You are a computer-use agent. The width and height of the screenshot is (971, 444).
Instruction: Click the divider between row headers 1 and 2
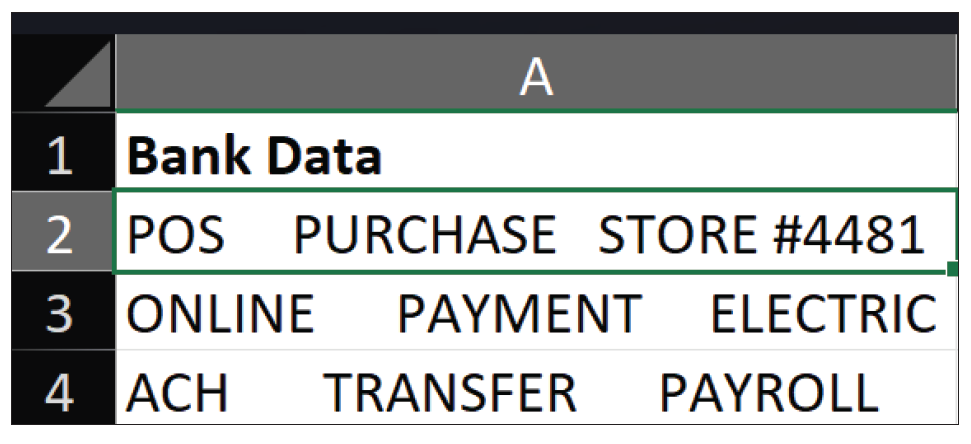[63, 190]
